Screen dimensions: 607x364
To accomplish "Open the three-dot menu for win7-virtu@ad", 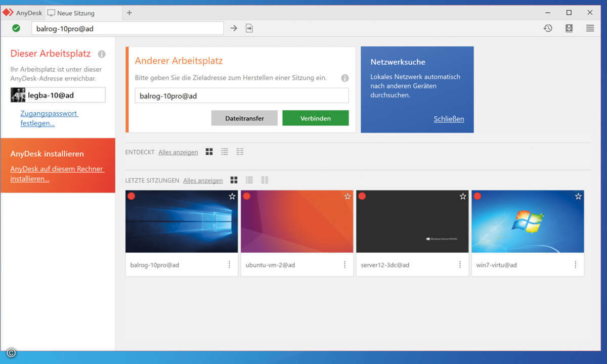I will pos(575,264).
